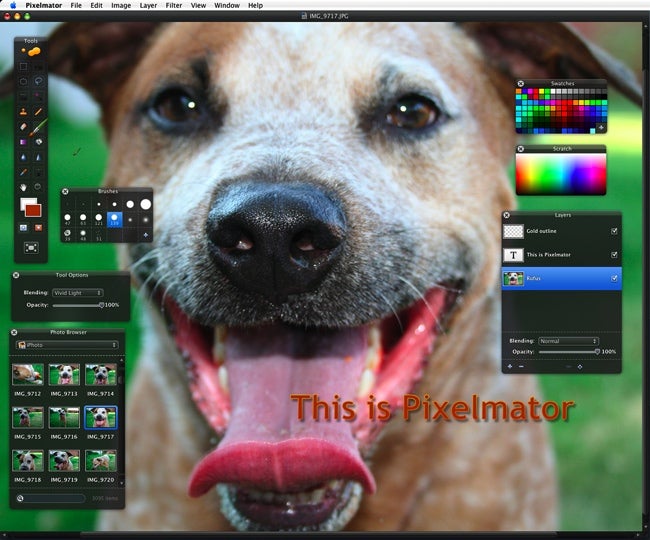Close the Tool Options panel
The image size is (650, 540).
point(16,275)
